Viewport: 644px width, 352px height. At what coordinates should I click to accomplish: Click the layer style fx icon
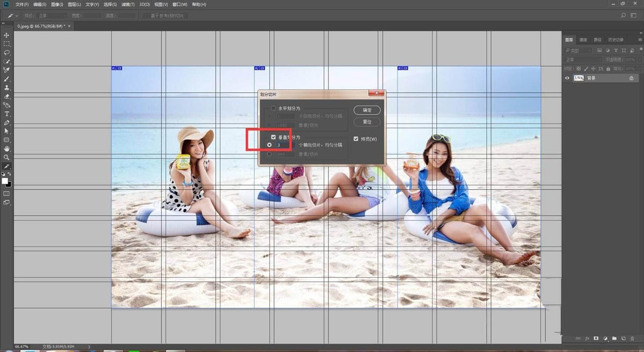tap(587, 339)
